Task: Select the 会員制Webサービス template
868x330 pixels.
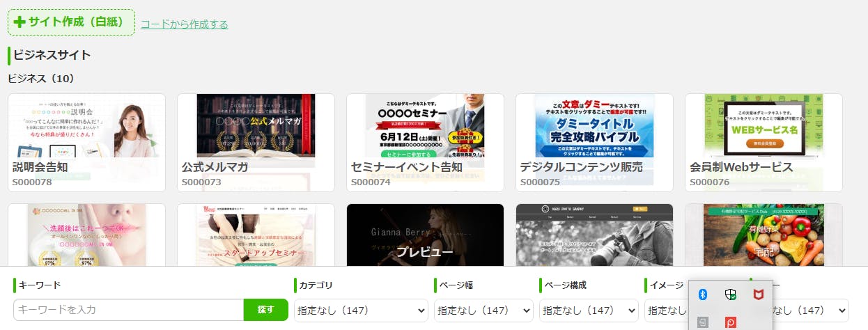Action: pyautogui.click(x=764, y=143)
